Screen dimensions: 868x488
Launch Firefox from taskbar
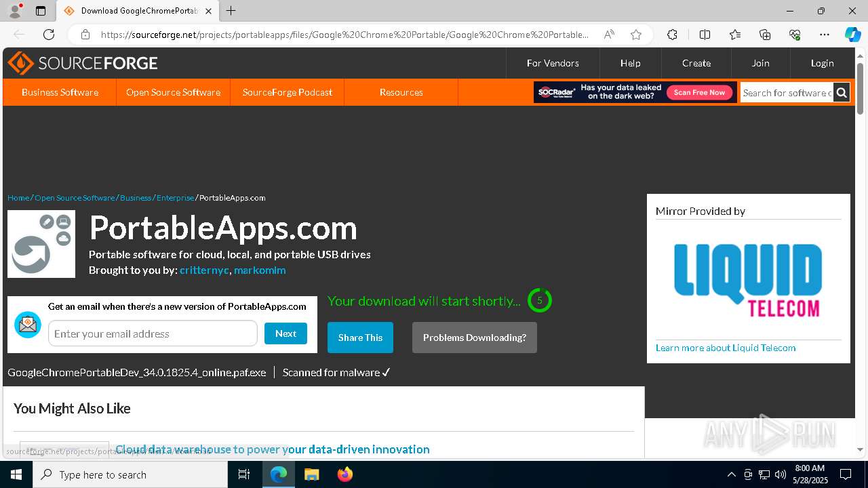pos(344,474)
